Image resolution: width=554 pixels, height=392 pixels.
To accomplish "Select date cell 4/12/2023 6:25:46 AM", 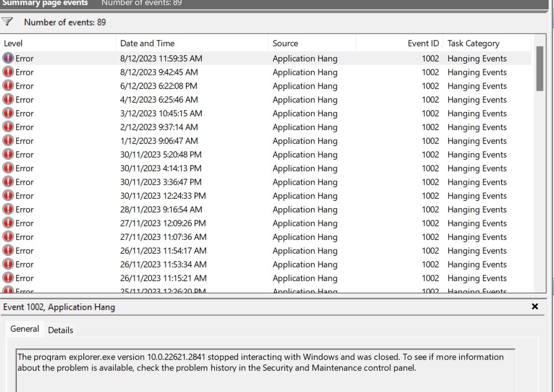I will point(159,100).
